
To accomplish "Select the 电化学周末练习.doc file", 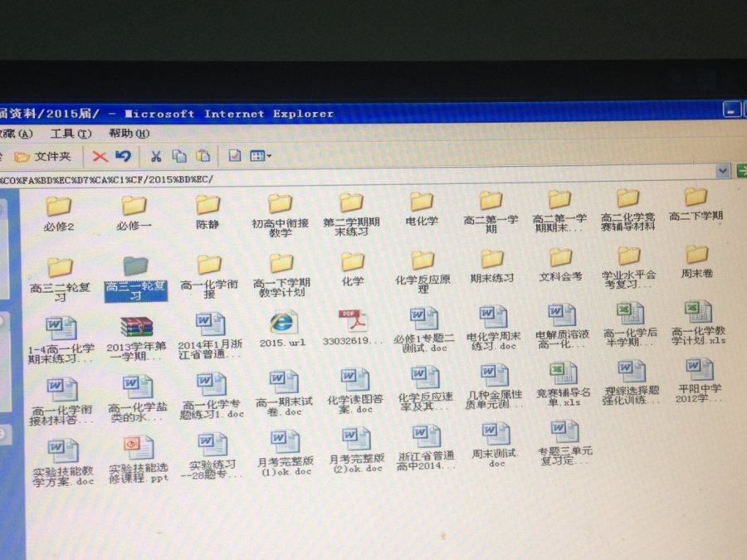I will (x=494, y=329).
